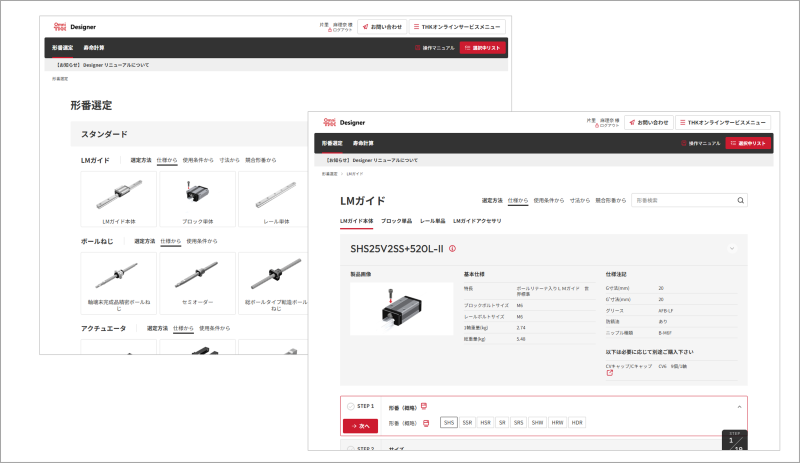Toggle the STEP 1 circle checkmark
This screenshot has width=800, height=463.
coord(350,406)
